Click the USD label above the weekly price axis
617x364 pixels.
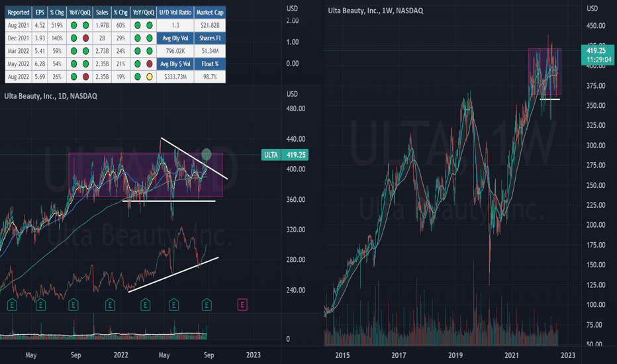tap(593, 9)
